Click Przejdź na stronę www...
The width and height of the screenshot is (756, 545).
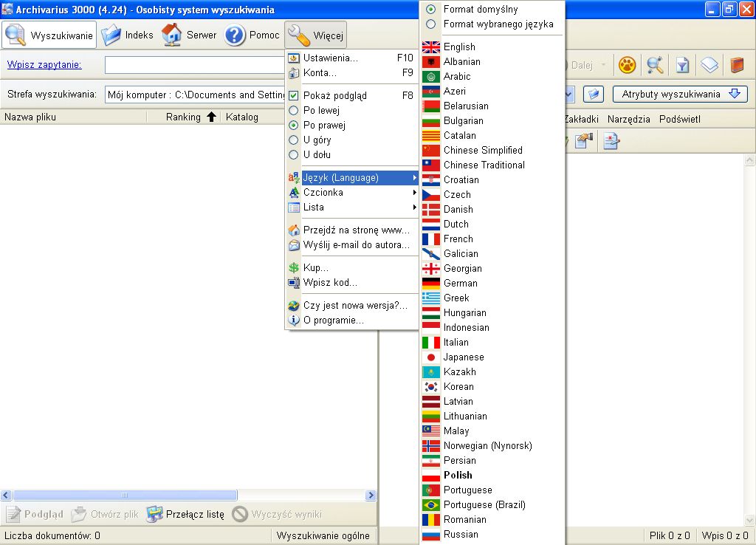352,230
